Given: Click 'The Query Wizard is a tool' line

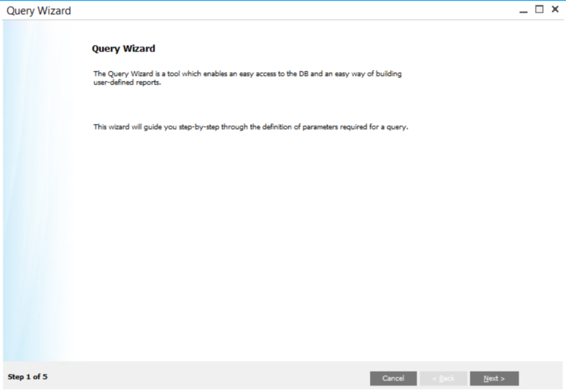Looking at the screenshot, I should pos(248,74).
